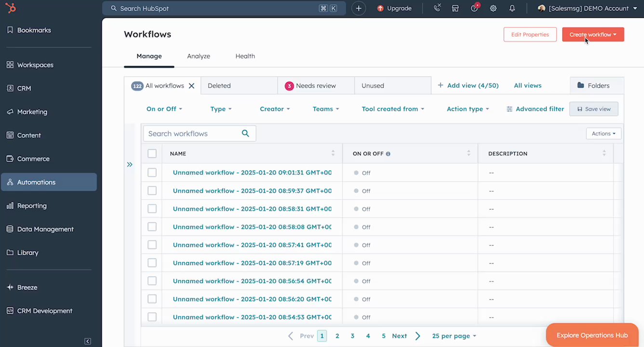Screen dimensions: 644x347
Task: Check the box for the 08:58:31 workflow
Action: pyautogui.click(x=152, y=209)
